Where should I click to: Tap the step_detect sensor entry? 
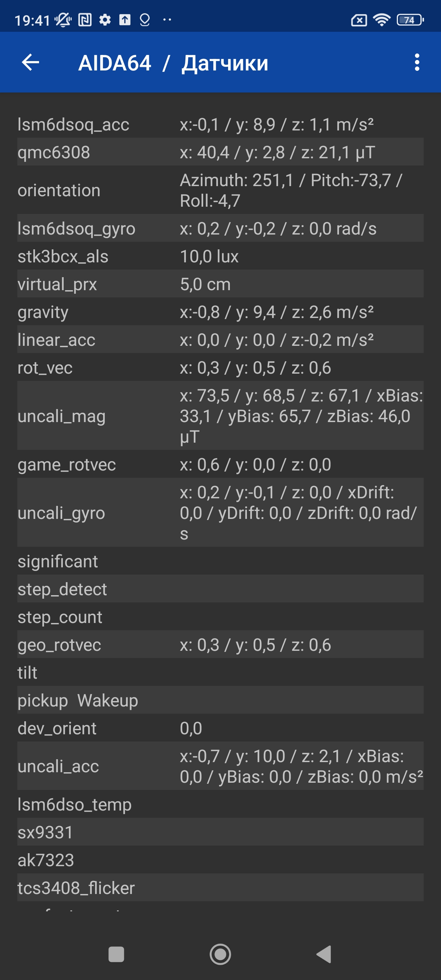coord(220,589)
